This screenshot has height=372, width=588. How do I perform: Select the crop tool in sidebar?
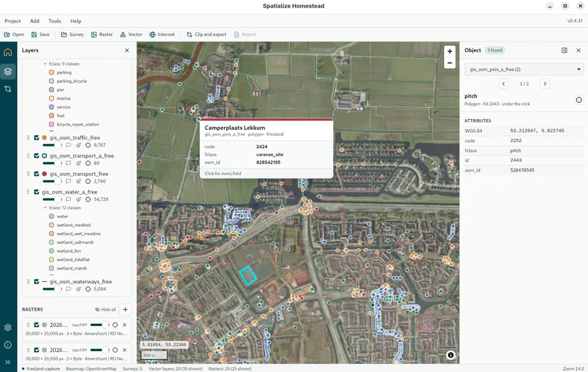tap(8, 89)
